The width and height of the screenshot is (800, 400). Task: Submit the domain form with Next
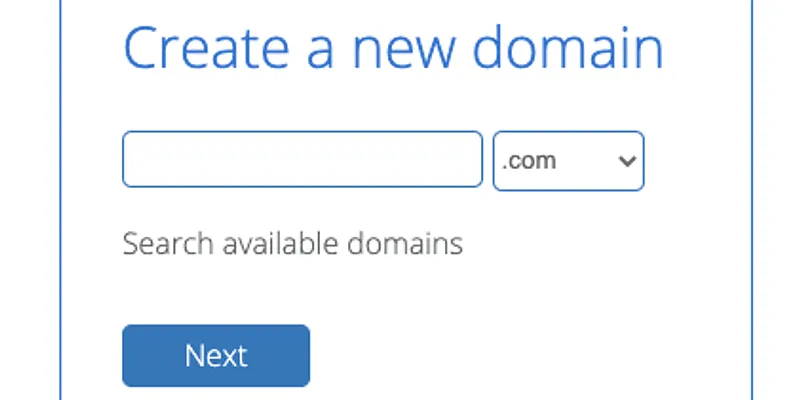point(216,356)
